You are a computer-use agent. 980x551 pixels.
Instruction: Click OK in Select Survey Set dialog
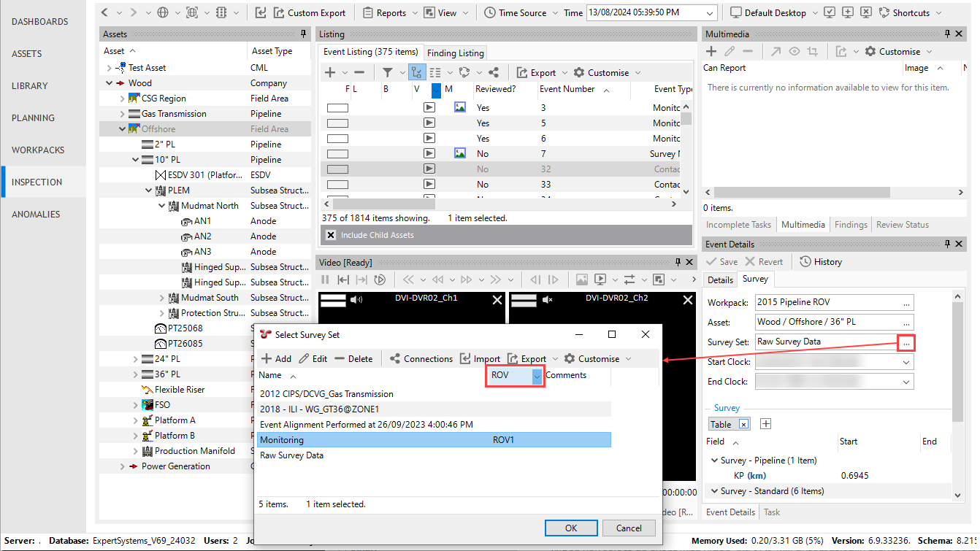[571, 528]
